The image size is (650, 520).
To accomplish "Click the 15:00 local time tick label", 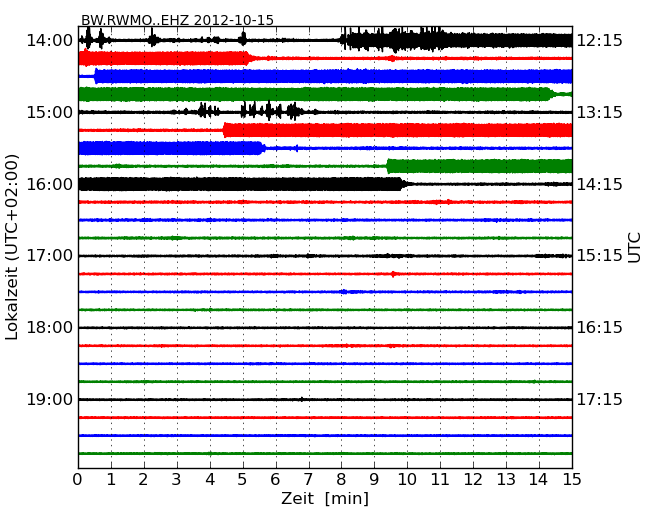I will [x=50, y=112].
